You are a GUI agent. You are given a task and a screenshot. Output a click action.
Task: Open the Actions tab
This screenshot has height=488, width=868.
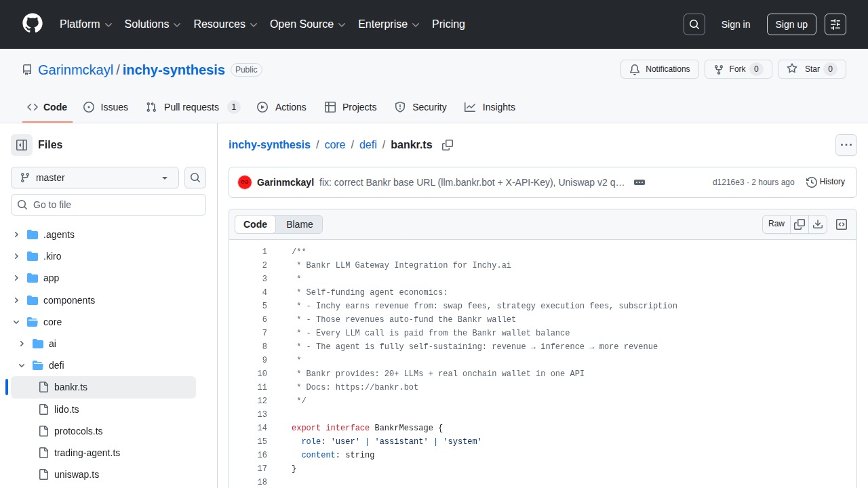click(281, 107)
